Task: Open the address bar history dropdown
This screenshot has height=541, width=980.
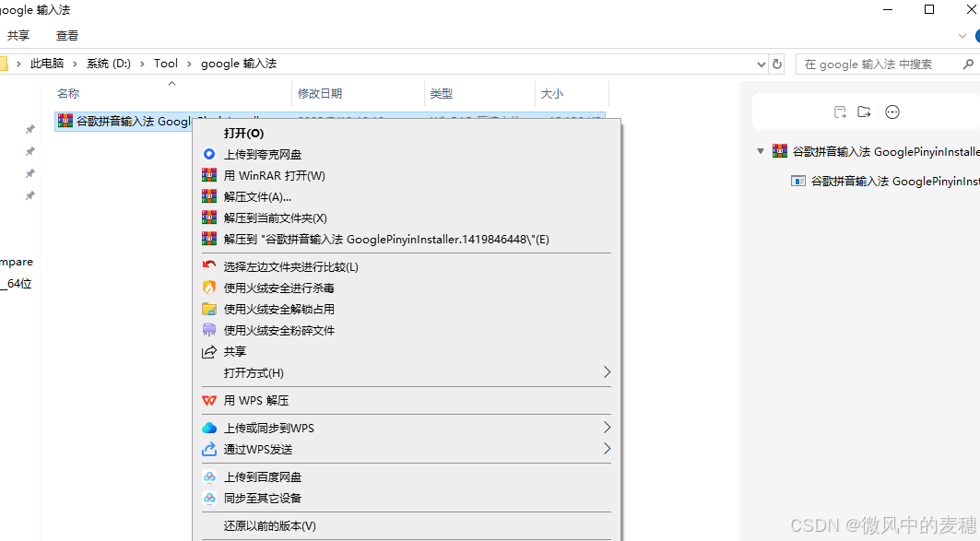Action: (x=762, y=64)
